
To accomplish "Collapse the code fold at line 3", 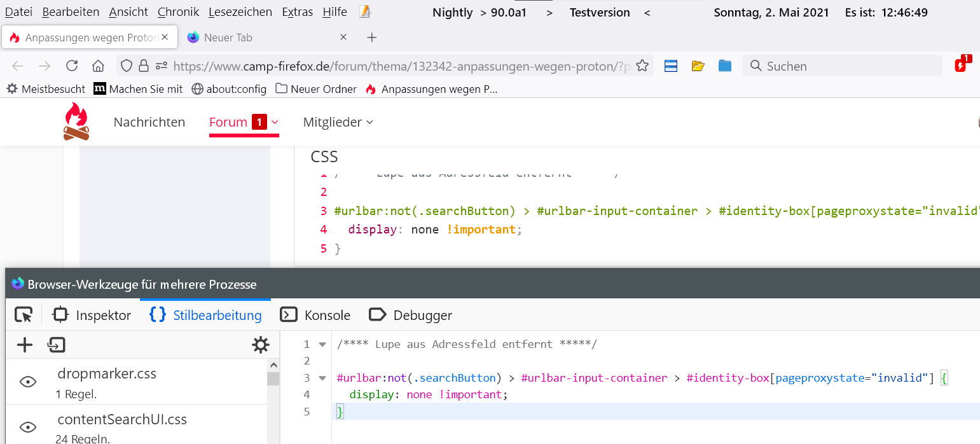I will tap(322, 378).
